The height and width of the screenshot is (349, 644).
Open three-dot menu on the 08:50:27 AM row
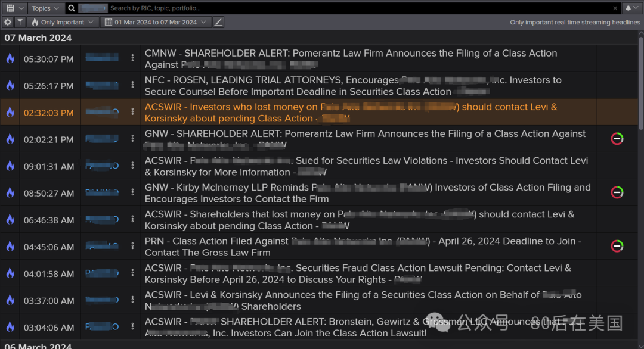tap(132, 192)
